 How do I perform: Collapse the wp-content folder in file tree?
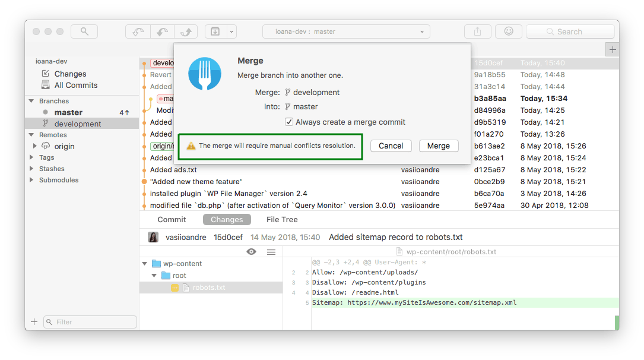tap(145, 264)
